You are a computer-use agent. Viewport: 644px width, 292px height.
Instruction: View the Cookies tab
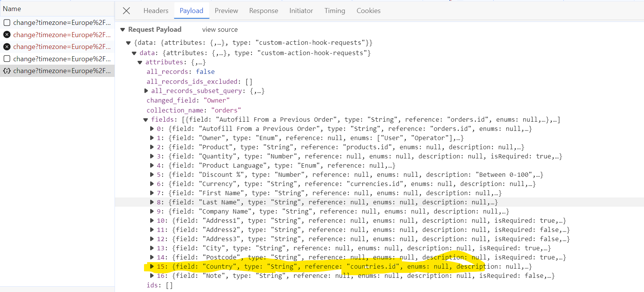tap(369, 11)
